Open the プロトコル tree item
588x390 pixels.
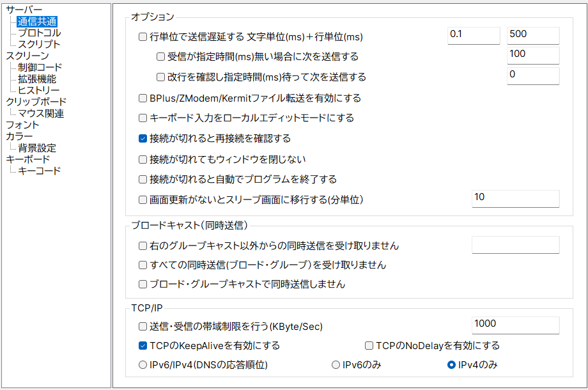click(x=40, y=33)
